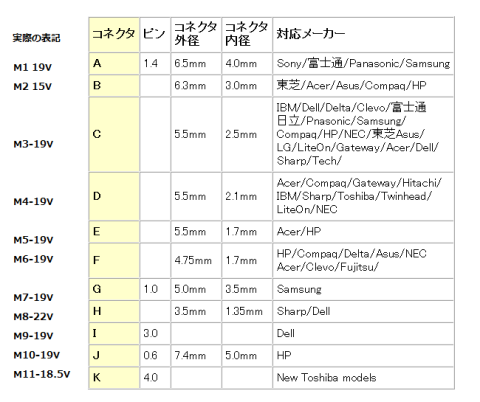Select the M7-19V label
This screenshot has height=402, width=480.
click(x=33, y=297)
